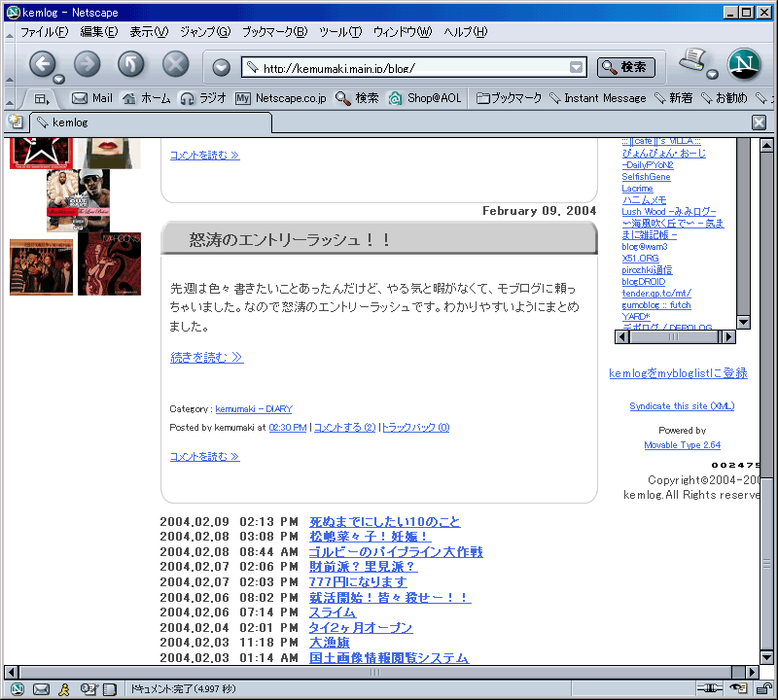
Task: Open Mail from the status bar envelope icon
Action: click(41, 688)
